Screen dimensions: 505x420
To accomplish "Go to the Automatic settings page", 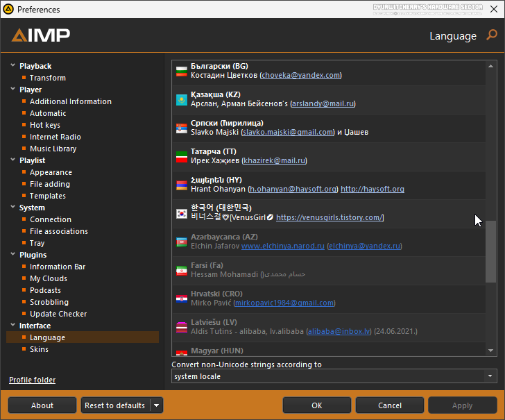I will 48,113.
